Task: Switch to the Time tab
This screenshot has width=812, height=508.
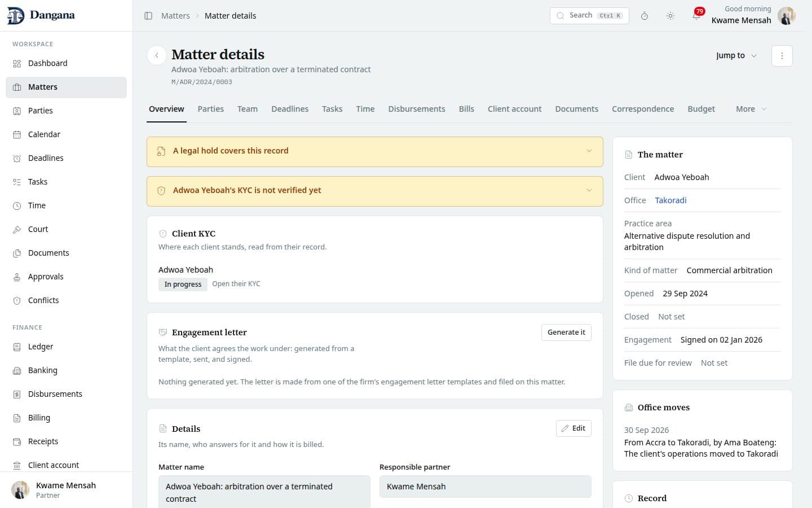Action: click(x=365, y=109)
